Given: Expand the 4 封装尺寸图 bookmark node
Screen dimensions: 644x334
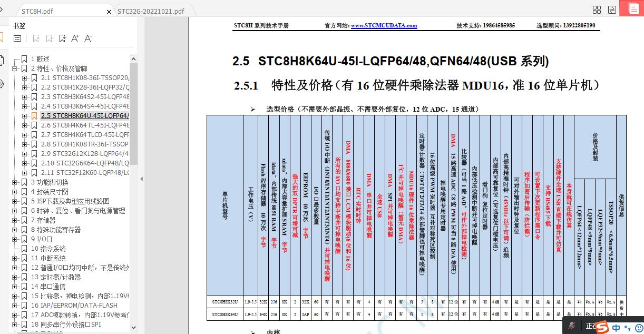Looking at the screenshot, I should click(x=14, y=192).
